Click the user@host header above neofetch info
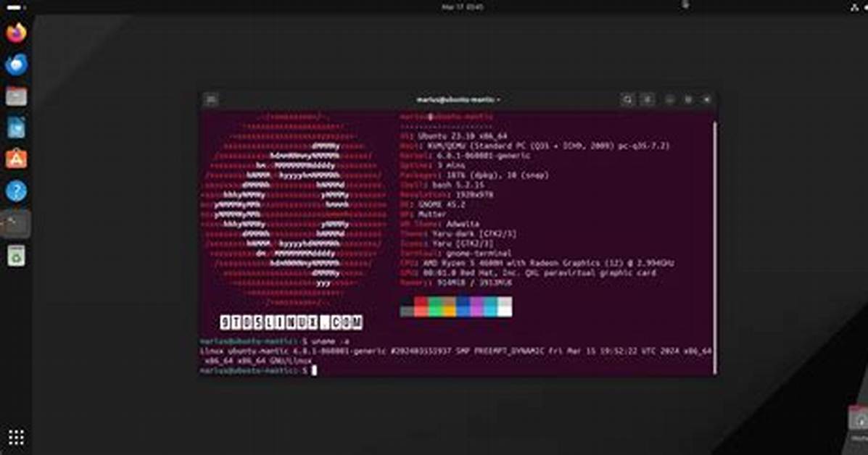 point(446,117)
